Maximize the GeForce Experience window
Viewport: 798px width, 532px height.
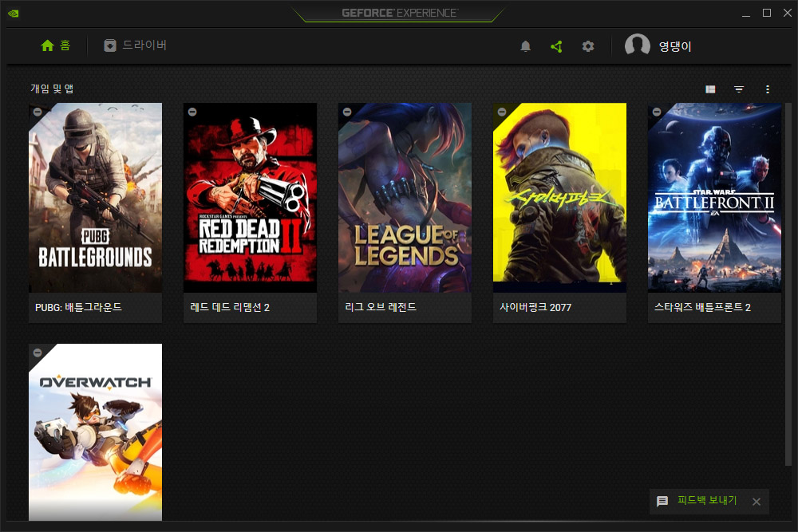[767, 14]
